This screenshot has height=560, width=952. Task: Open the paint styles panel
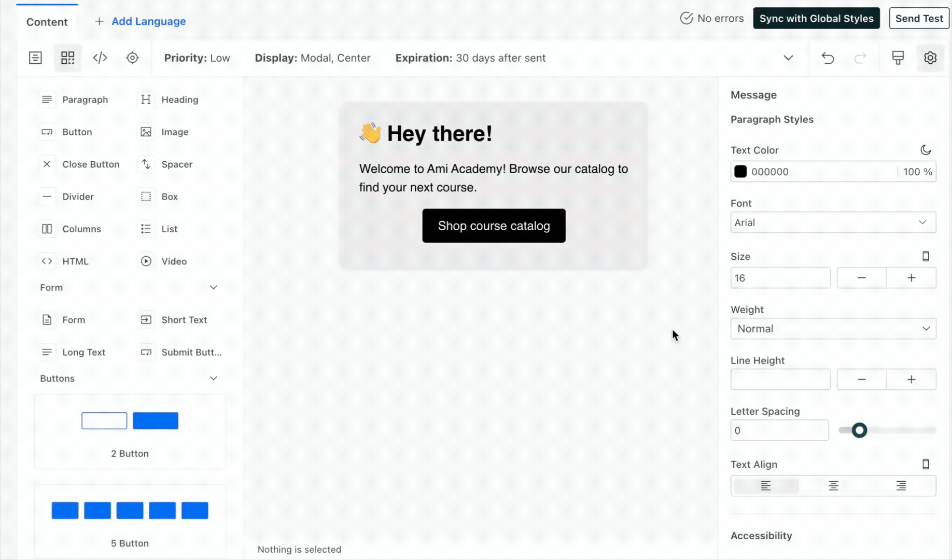[898, 58]
